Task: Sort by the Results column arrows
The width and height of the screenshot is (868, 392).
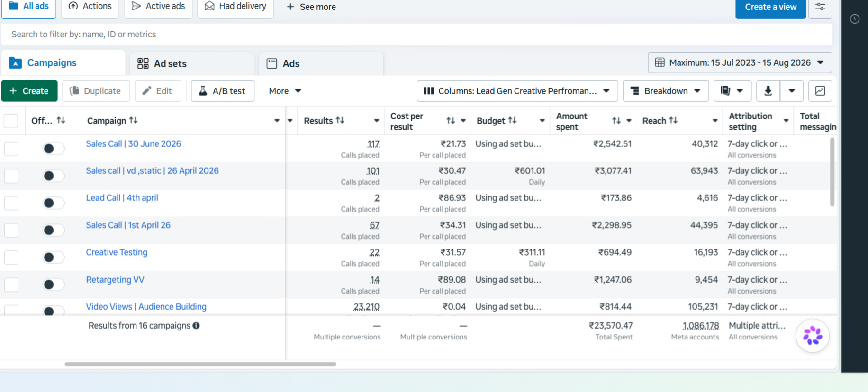Action: click(x=340, y=121)
